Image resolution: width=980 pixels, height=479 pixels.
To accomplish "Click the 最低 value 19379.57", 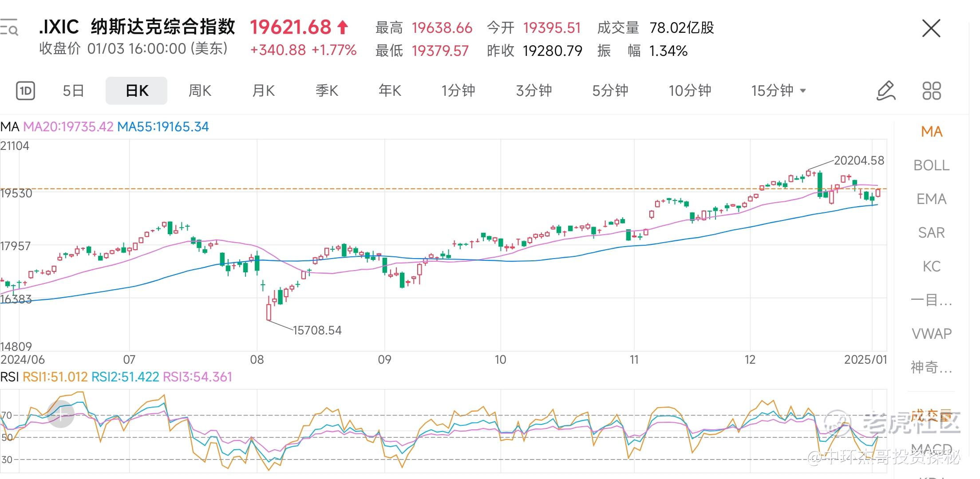I will coord(440,51).
